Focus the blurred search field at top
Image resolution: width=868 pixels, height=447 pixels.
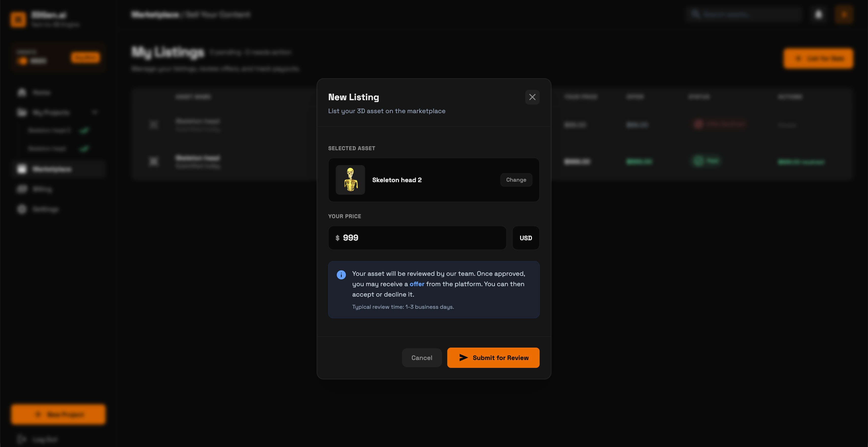[744, 14]
